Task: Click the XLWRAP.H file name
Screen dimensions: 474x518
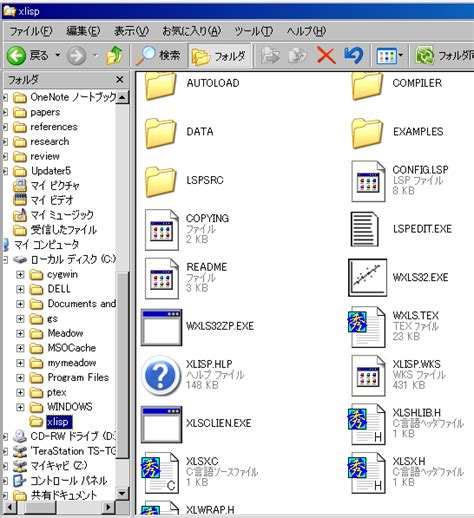Action: coord(210,510)
